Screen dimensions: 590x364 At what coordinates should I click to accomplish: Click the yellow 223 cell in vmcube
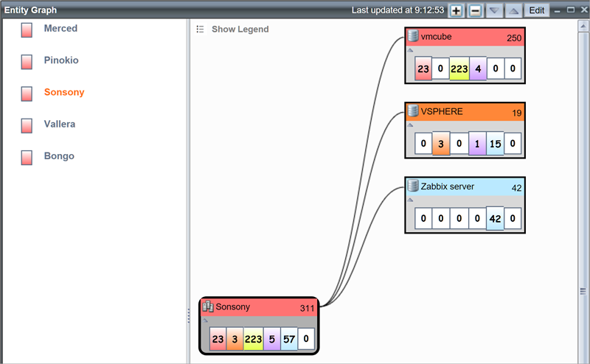(x=459, y=69)
